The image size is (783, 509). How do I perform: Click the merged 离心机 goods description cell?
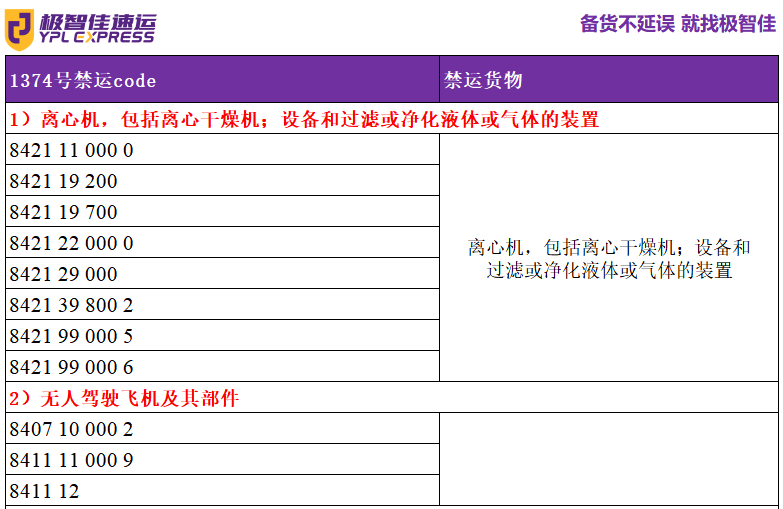608,259
